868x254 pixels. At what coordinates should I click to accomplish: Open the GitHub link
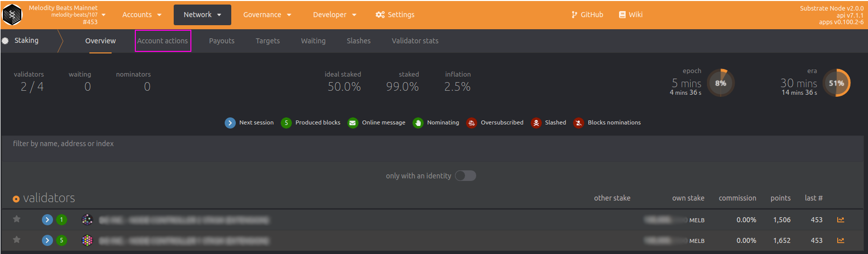587,15
